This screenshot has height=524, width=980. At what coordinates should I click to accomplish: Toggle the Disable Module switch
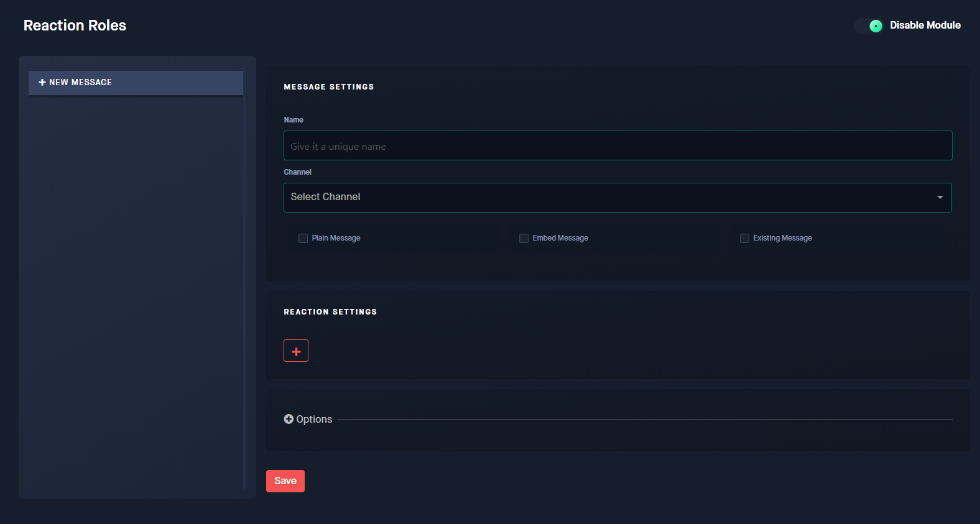[869, 25]
